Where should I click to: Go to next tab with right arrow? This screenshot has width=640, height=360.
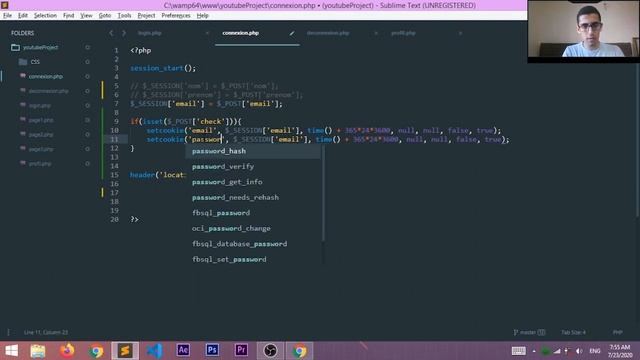[124, 33]
